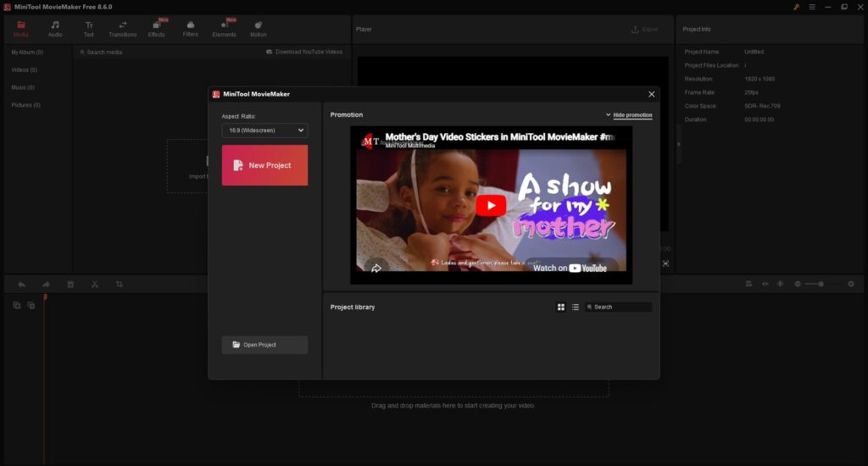The image size is (868, 466).
Task: Click Watch on YouTube
Action: [570, 269]
